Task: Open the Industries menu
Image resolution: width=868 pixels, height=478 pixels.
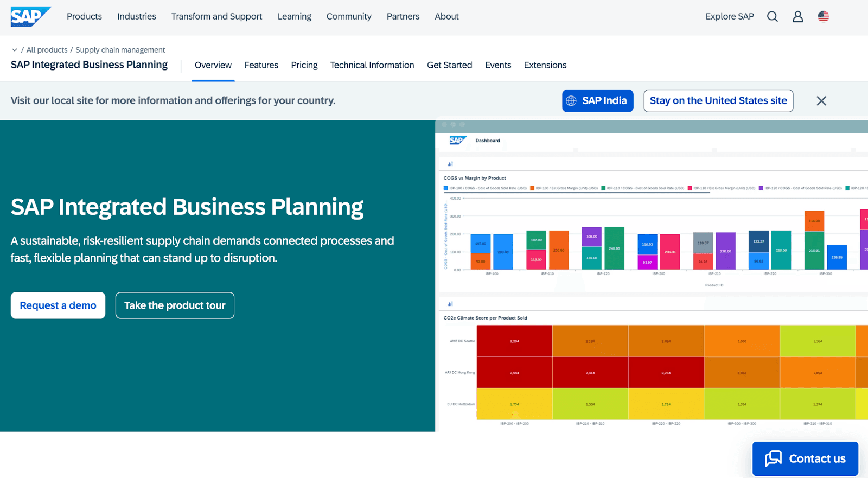Action: (137, 17)
